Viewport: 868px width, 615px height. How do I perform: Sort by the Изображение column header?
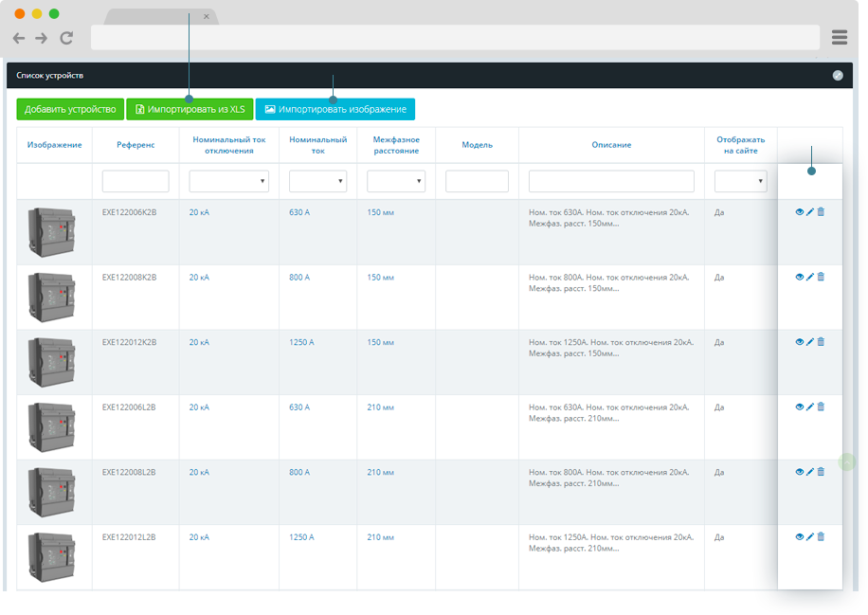pos(54,145)
